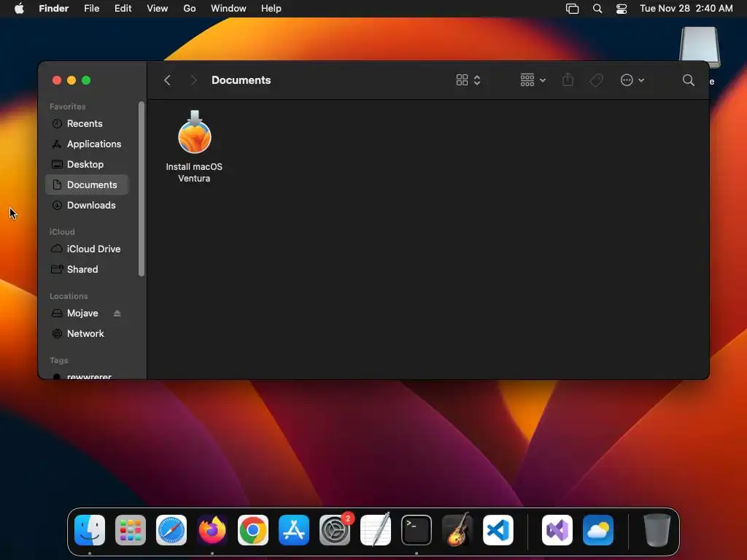Select Downloads in the sidebar
This screenshot has height=560, width=747.
point(88,205)
